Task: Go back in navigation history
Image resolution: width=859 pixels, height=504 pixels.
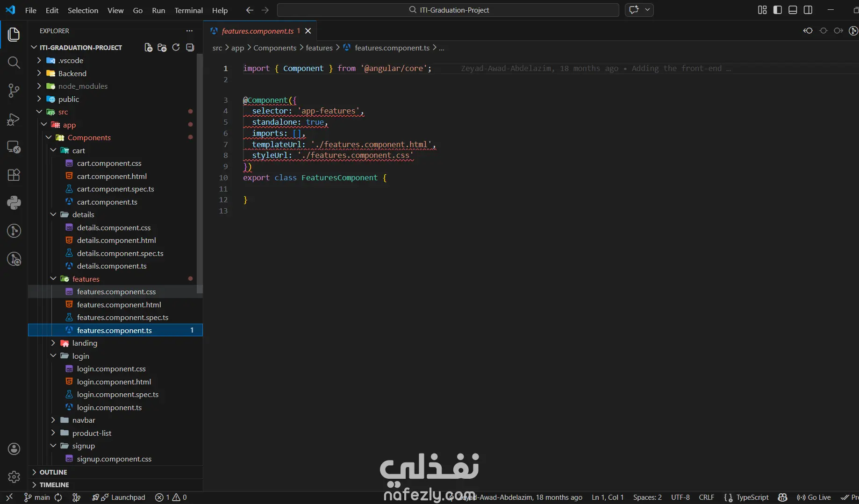Action: tap(250, 10)
